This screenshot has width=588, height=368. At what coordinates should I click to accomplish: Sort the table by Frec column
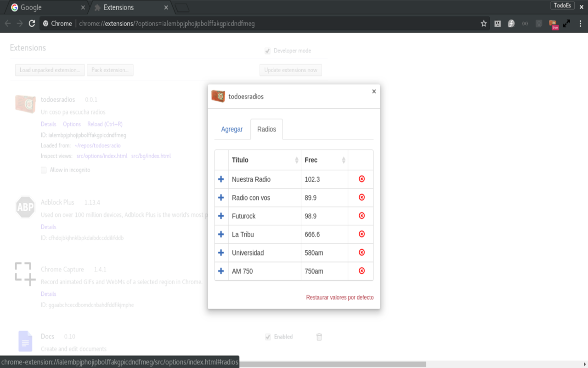(x=324, y=160)
